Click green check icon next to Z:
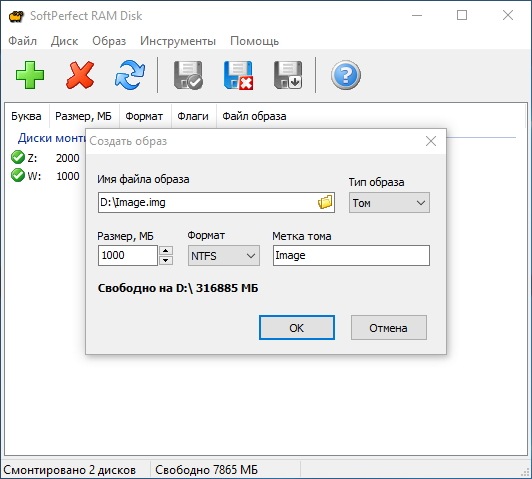Image resolution: width=532 pixels, height=479 pixels. tap(18, 157)
